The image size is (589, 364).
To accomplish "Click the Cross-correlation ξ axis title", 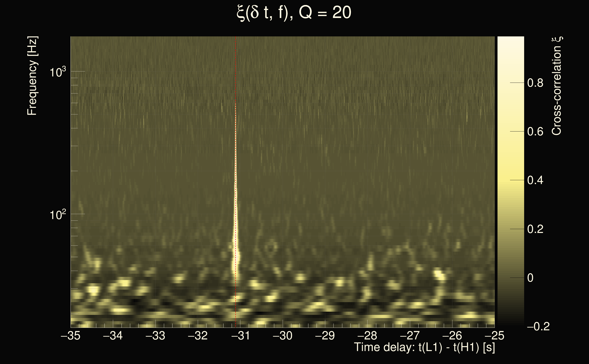I will pyautogui.click(x=557, y=86).
